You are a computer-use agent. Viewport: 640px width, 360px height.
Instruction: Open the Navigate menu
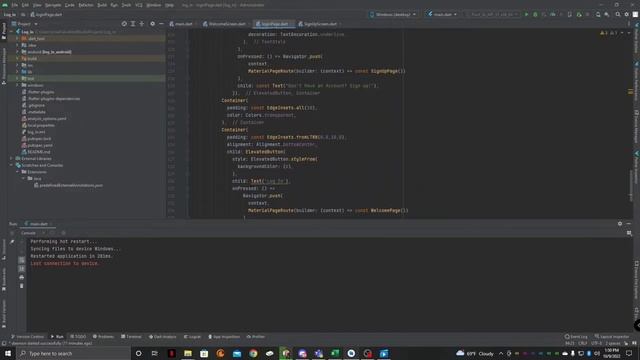point(53,5)
